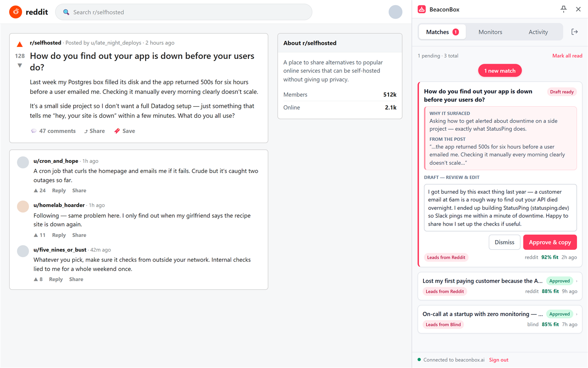
Task: Click Approved badge on Lost my first paying card
Action: tap(560, 281)
